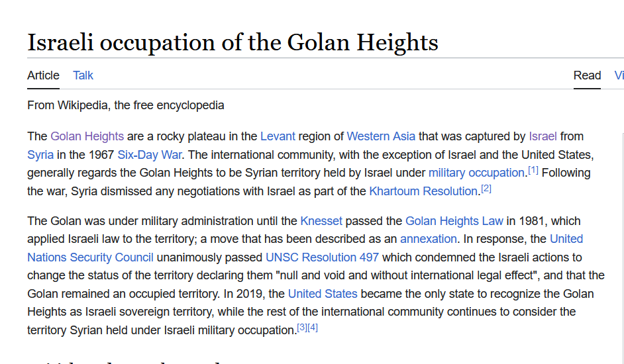
Task: Open the Khartoum Resolution link
Action: pyautogui.click(x=423, y=191)
